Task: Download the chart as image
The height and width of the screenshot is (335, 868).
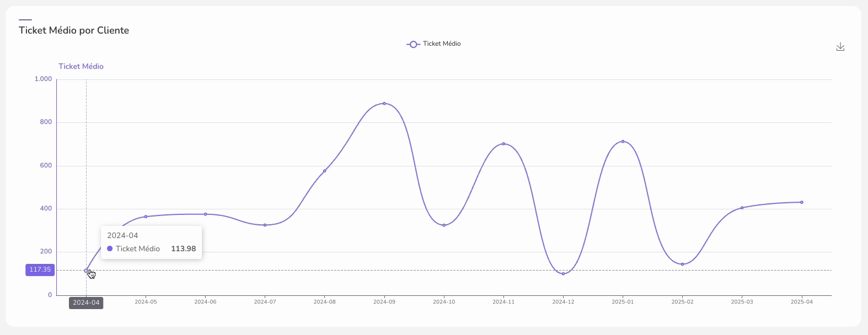Action: click(x=840, y=47)
